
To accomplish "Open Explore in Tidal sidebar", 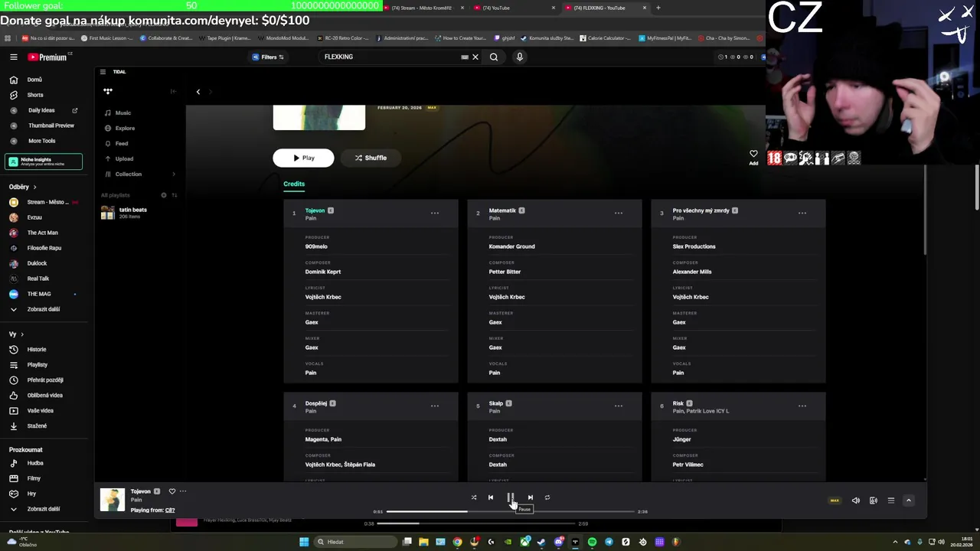I will [125, 128].
